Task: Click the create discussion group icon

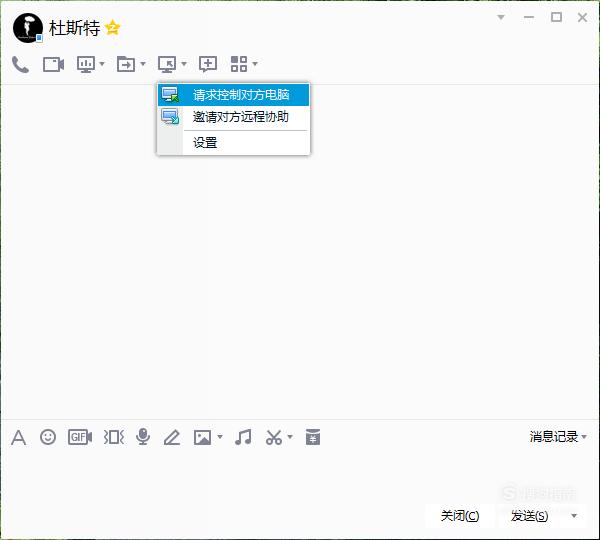Action: point(208,64)
